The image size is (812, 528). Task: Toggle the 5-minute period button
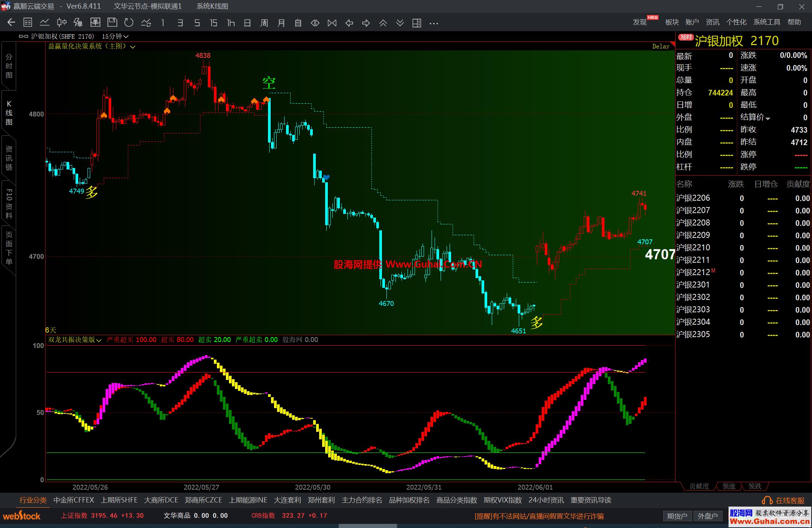click(197, 23)
